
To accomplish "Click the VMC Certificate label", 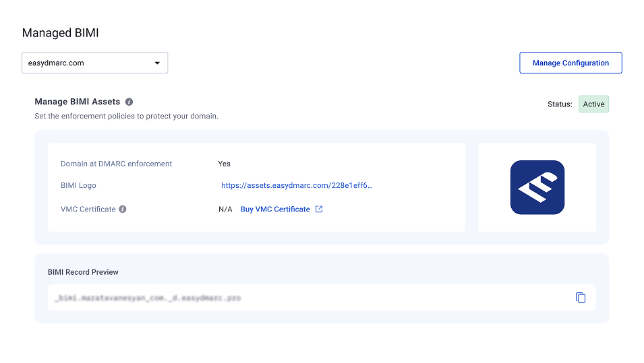I will [x=88, y=209].
